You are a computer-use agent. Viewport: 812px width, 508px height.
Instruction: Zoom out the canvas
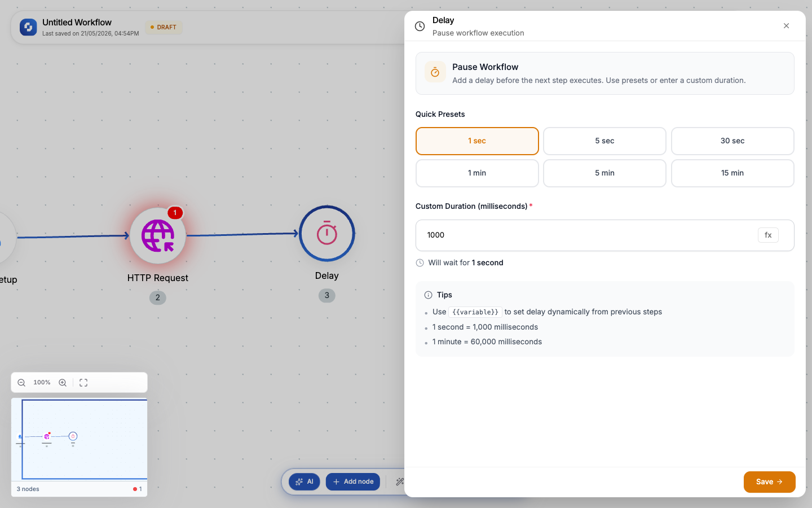21,383
